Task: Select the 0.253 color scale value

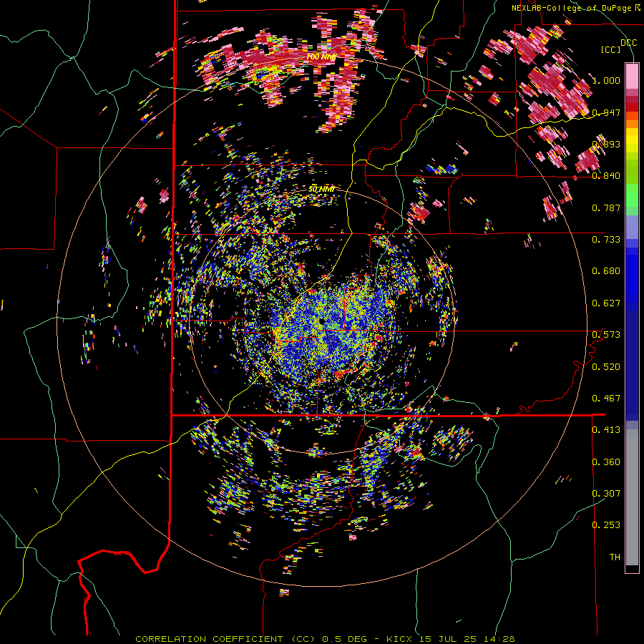Action: (606, 525)
